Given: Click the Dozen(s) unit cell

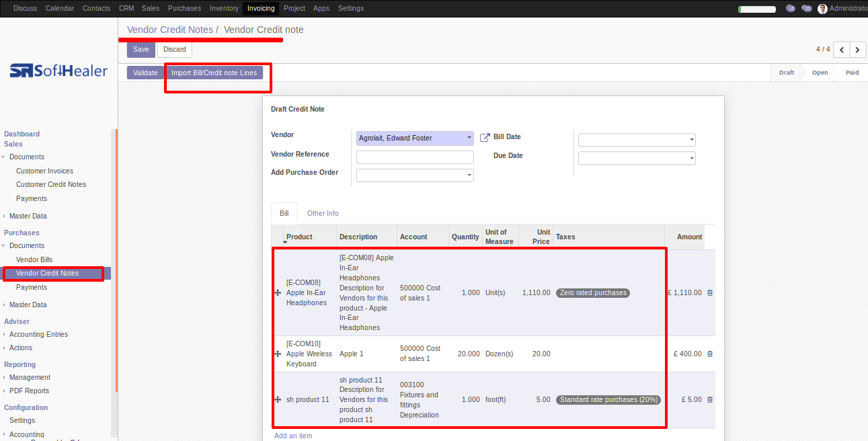Looking at the screenshot, I should [499, 354].
